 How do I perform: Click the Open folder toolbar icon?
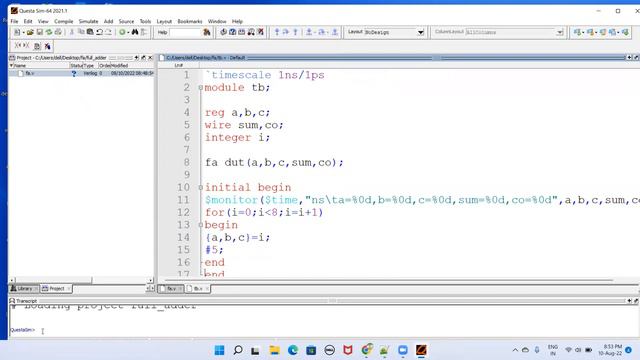click(30, 32)
